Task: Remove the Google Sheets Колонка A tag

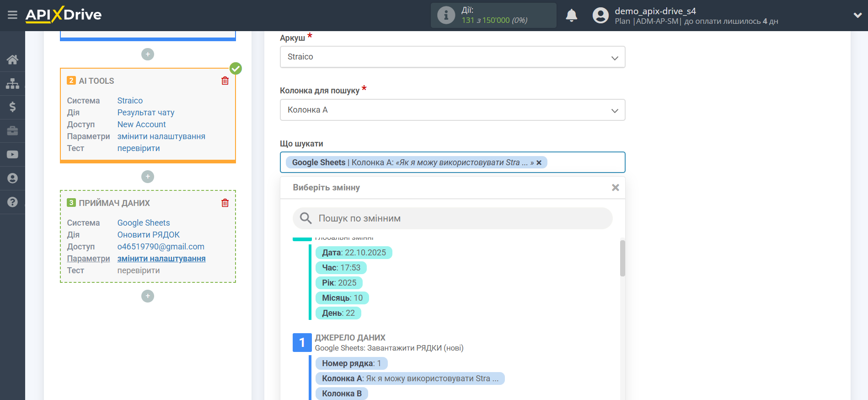Action: [539, 162]
